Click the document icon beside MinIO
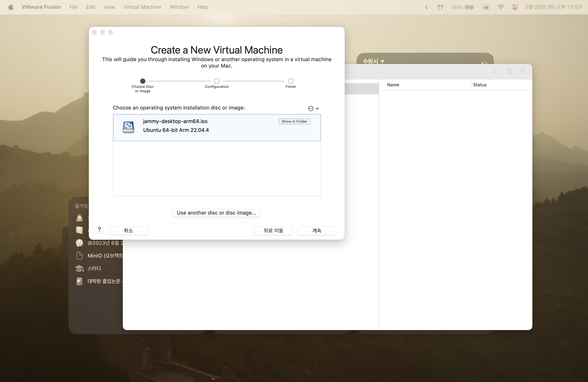Screen dimensions: 588x382 [x=79, y=256]
